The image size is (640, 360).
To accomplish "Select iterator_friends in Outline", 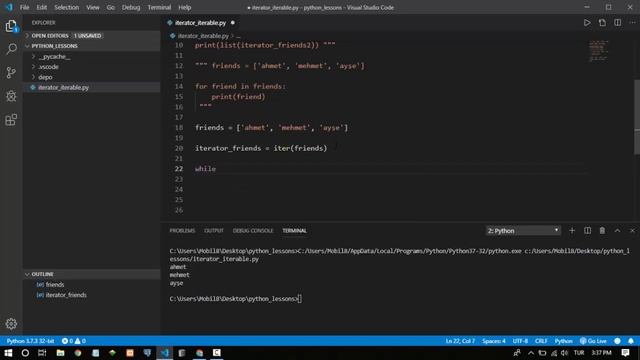I will [x=66, y=295].
